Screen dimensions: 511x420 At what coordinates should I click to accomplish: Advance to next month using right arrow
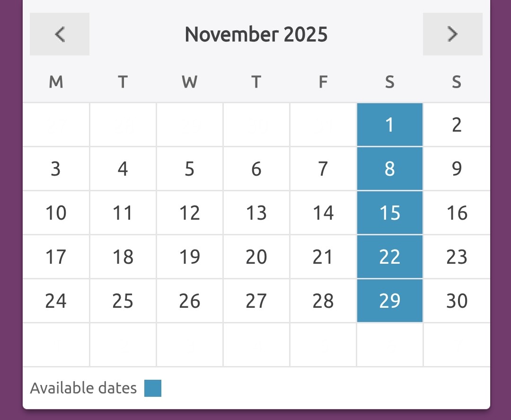pos(452,34)
